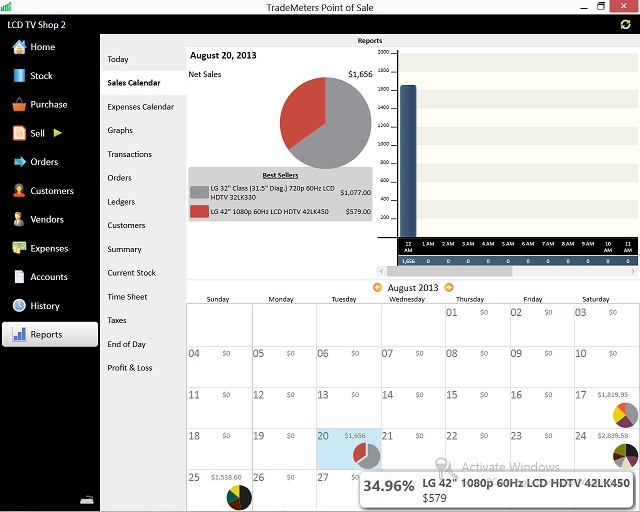Click scrollbar left arrow under chart
640x512 pixels.
click(x=381, y=271)
